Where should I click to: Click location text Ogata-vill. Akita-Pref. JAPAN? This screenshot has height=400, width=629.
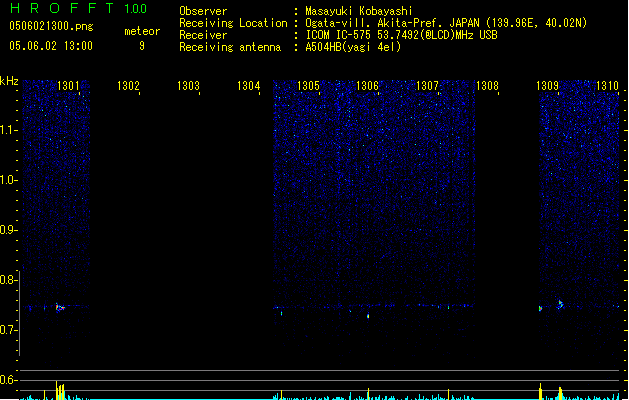coord(392,23)
